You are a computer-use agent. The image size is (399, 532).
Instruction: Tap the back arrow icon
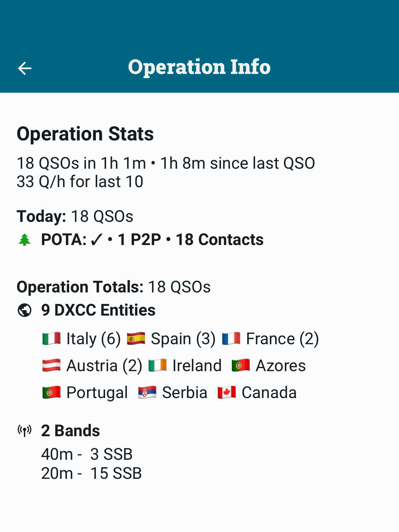pyautogui.click(x=25, y=68)
